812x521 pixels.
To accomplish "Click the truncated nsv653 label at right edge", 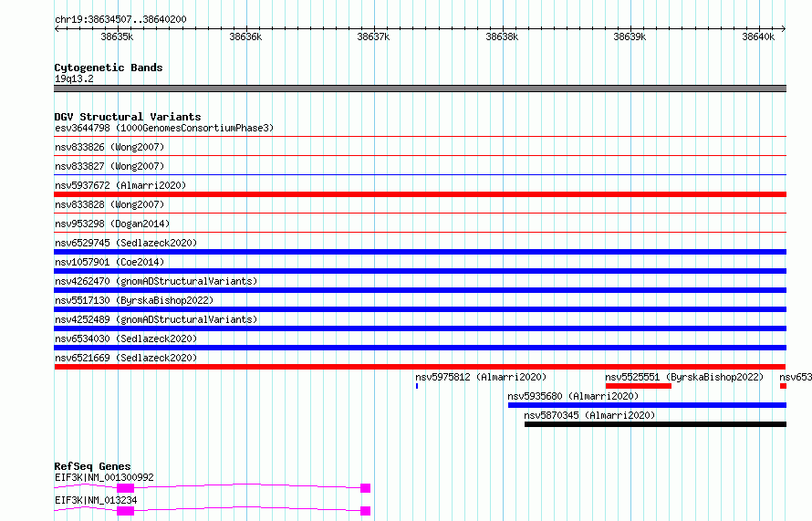I will click(796, 377).
